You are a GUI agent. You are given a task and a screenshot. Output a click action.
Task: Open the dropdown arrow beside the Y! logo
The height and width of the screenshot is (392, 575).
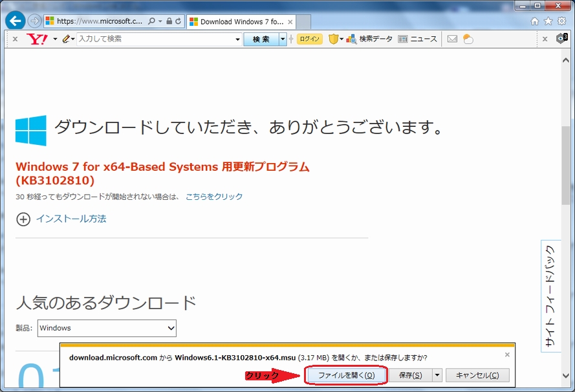[55, 39]
